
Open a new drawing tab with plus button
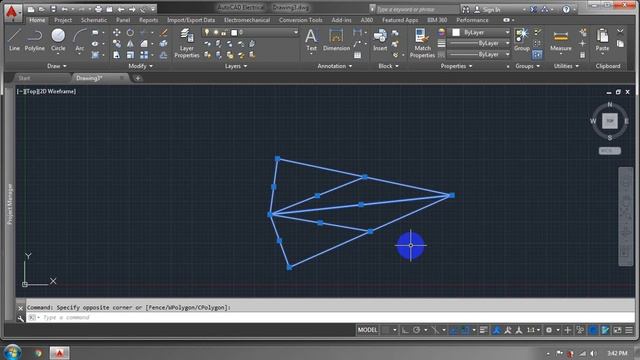[138, 78]
